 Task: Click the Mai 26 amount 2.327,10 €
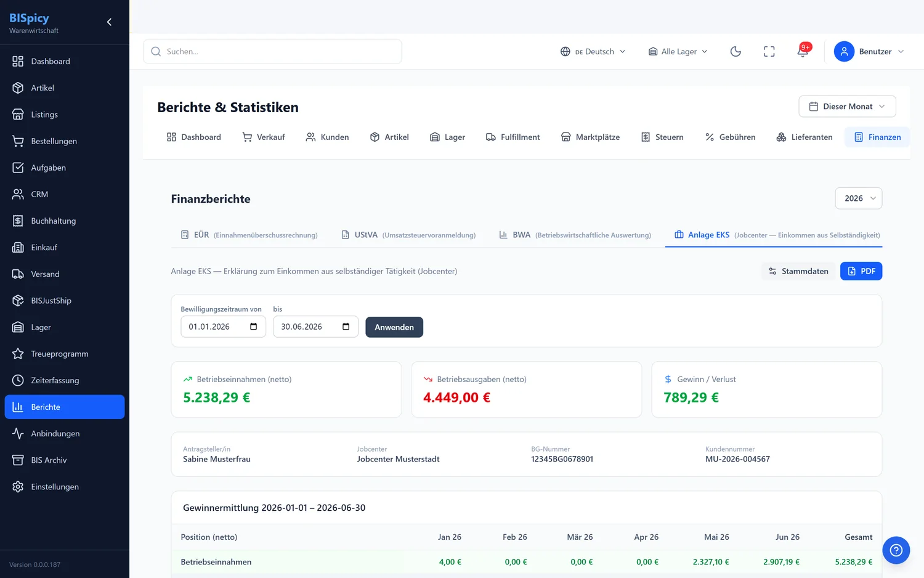pos(711,562)
